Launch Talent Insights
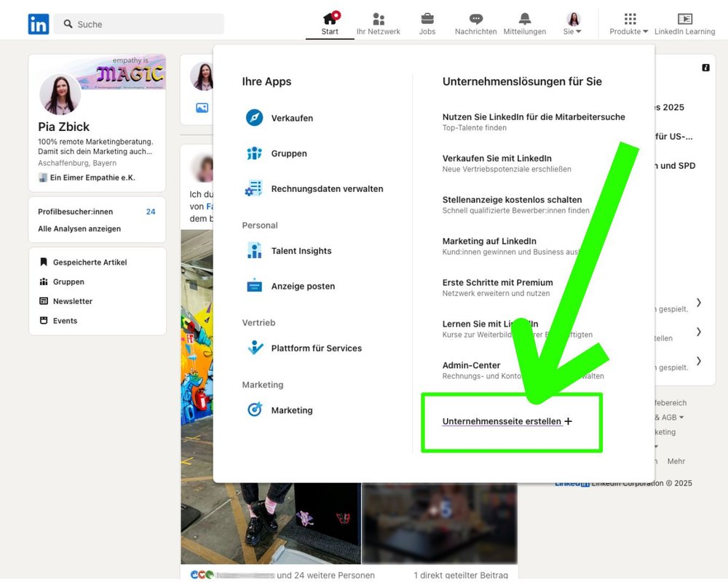This screenshot has height=582, width=728. (288, 250)
